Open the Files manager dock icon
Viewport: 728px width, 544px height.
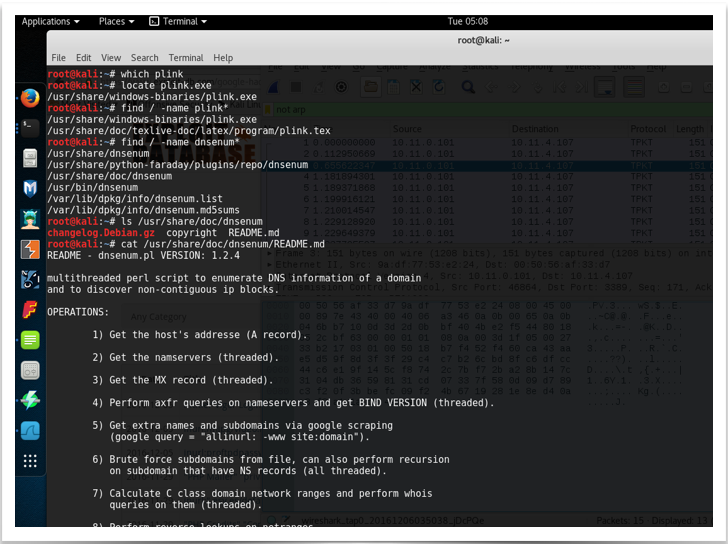[30, 158]
